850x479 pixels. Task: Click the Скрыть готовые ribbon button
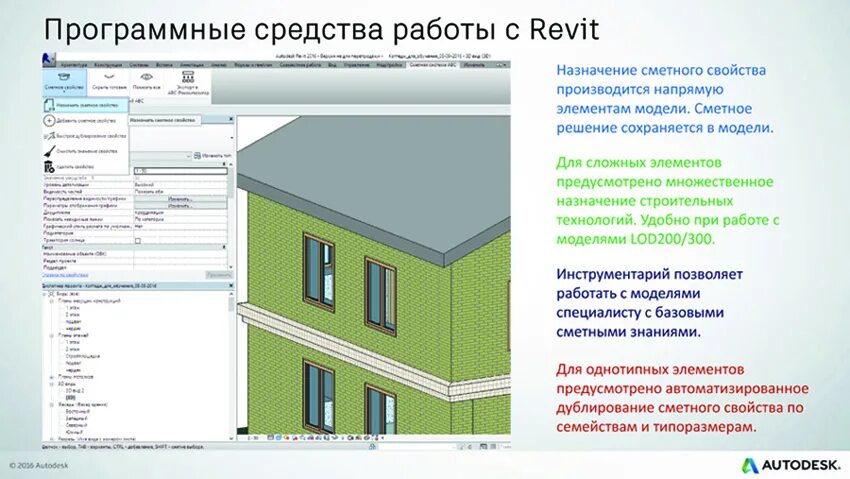pos(110,81)
